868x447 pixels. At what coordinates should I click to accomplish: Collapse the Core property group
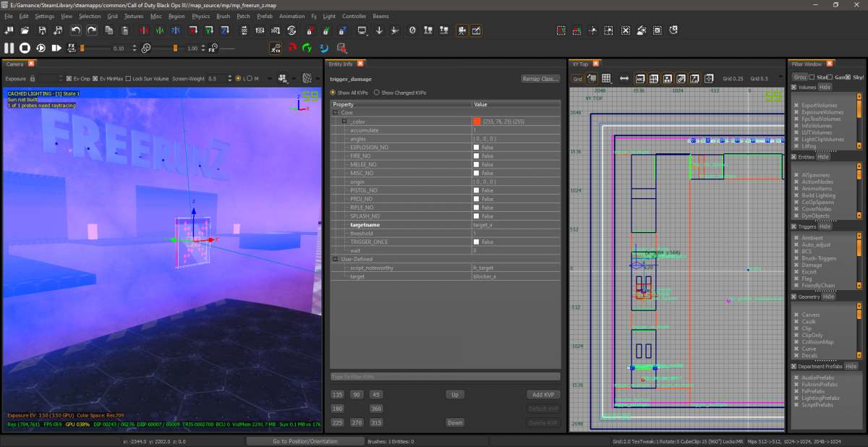click(x=334, y=112)
